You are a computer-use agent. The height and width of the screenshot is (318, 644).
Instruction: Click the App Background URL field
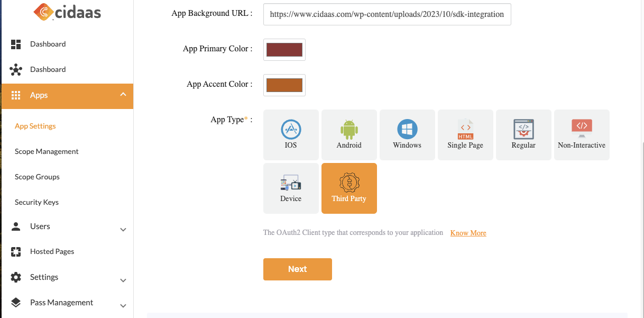tap(387, 14)
